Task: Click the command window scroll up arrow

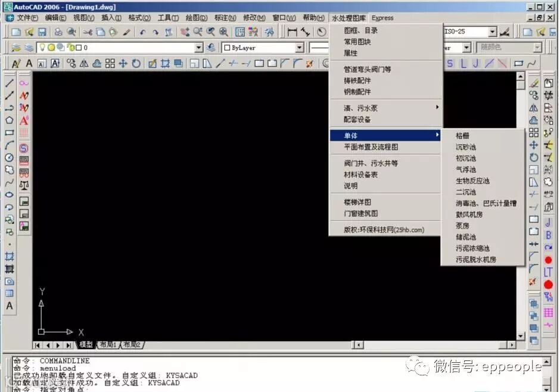Action: tap(546, 362)
